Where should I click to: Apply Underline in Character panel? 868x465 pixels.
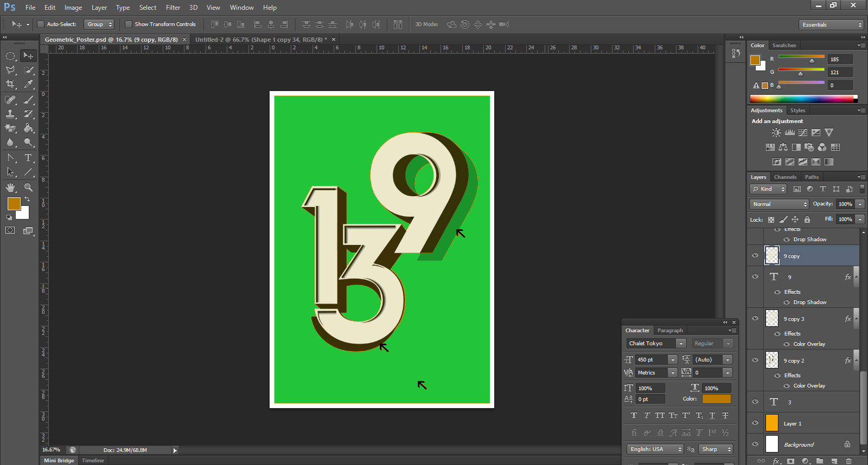tap(712, 416)
